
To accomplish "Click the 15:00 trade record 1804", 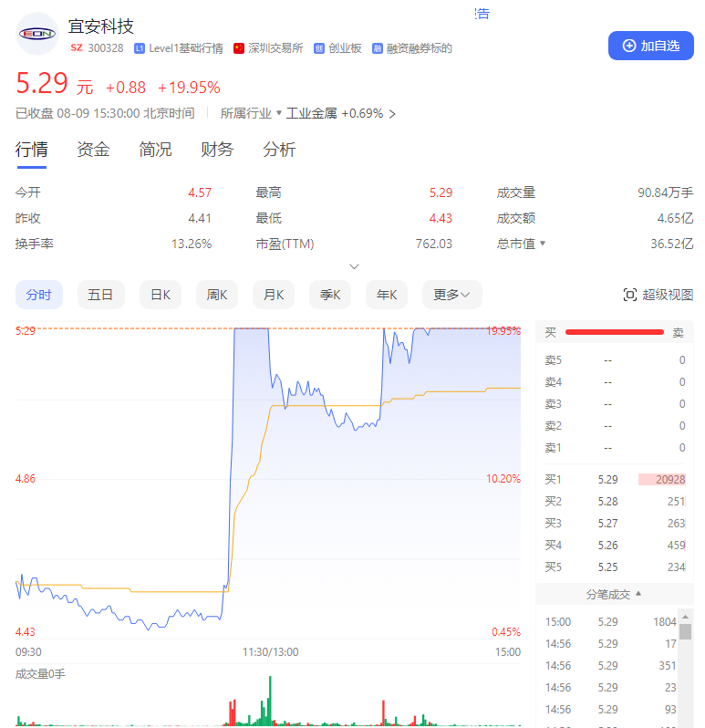I will [610, 621].
